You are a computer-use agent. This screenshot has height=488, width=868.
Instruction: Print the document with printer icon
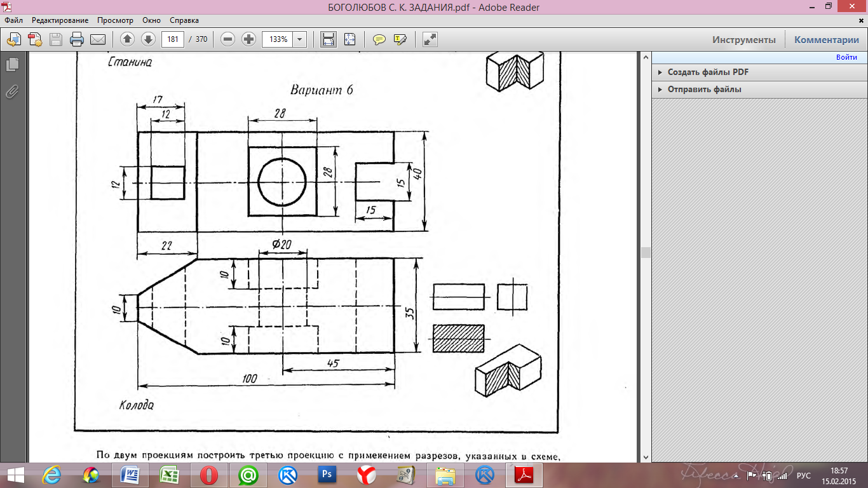pyautogui.click(x=77, y=39)
